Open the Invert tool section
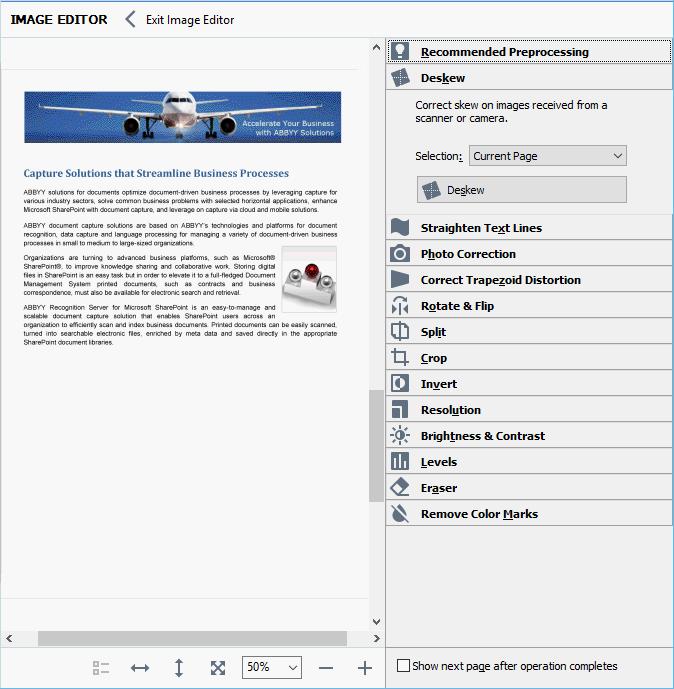Viewport: 674px width, 689px height. 529,383
